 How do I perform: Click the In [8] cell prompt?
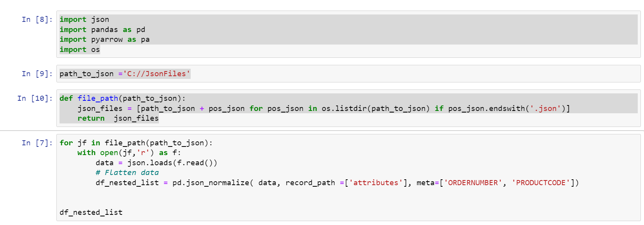tap(37, 20)
